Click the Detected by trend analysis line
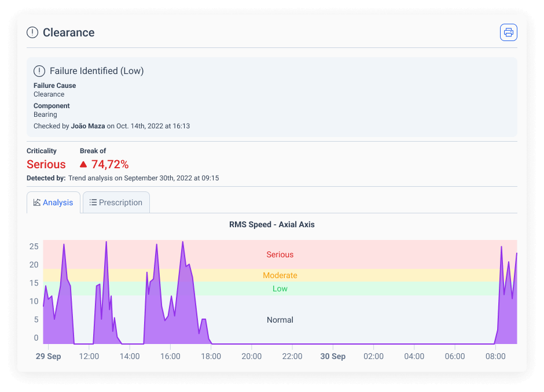The height and width of the screenshot is (392, 544). pyautogui.click(x=123, y=178)
